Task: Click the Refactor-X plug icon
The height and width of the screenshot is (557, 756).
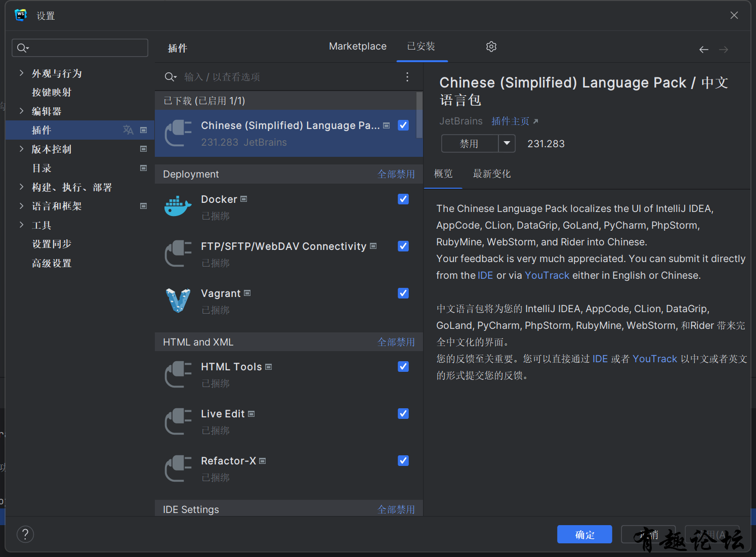Action: click(179, 468)
